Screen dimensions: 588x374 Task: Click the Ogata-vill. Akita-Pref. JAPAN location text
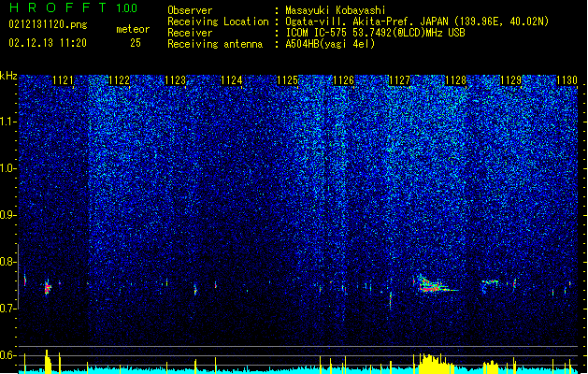[417, 22]
